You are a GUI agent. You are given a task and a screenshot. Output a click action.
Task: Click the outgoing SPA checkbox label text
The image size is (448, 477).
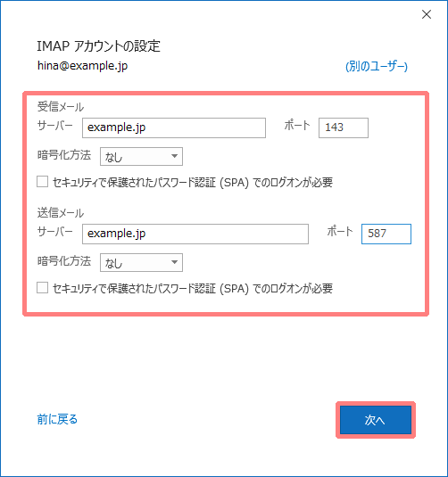point(193,288)
